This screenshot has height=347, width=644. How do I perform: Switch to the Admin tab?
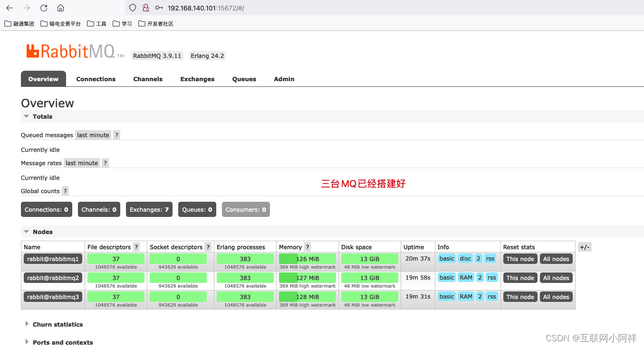click(x=284, y=79)
